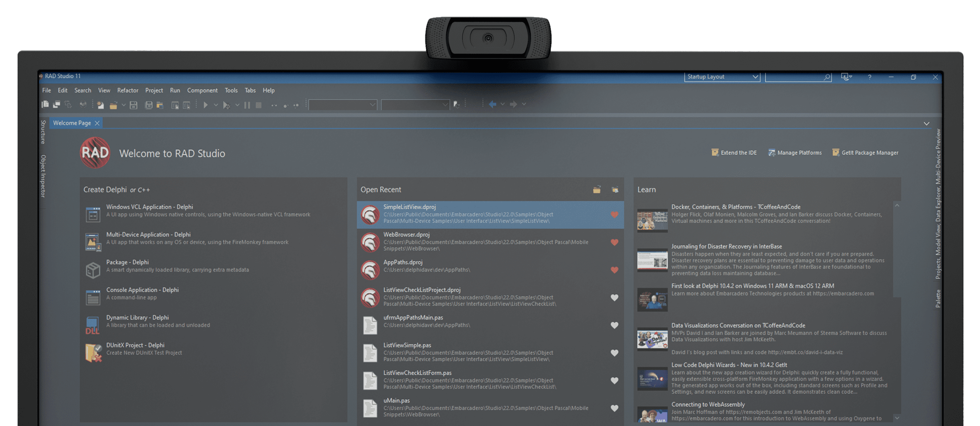Click the Manage Platforms link
The height and width of the screenshot is (426, 980).
tap(795, 153)
